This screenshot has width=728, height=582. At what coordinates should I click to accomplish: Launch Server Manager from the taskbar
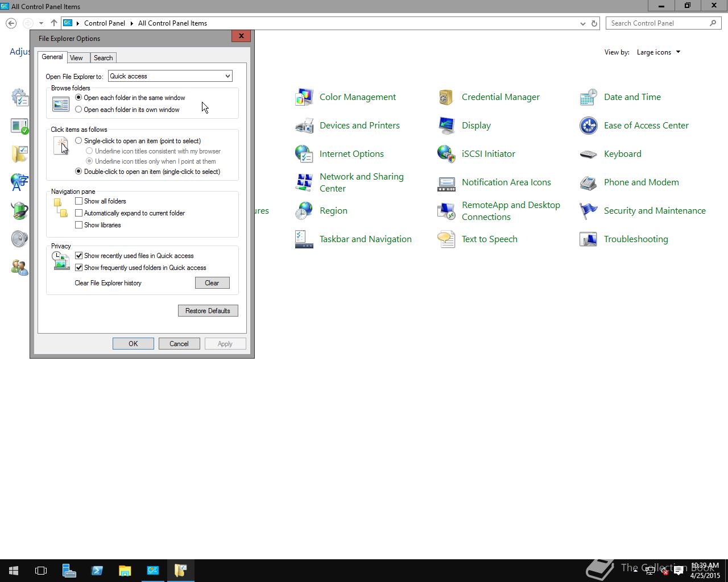pos(69,571)
